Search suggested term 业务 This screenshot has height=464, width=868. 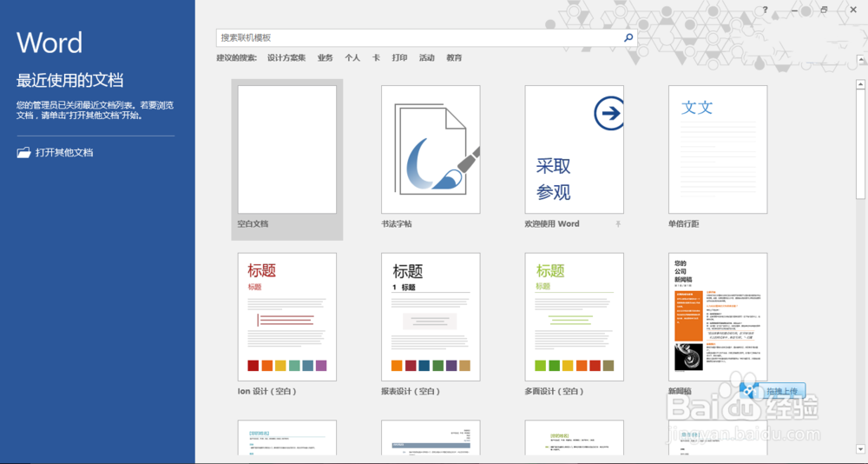tap(325, 57)
